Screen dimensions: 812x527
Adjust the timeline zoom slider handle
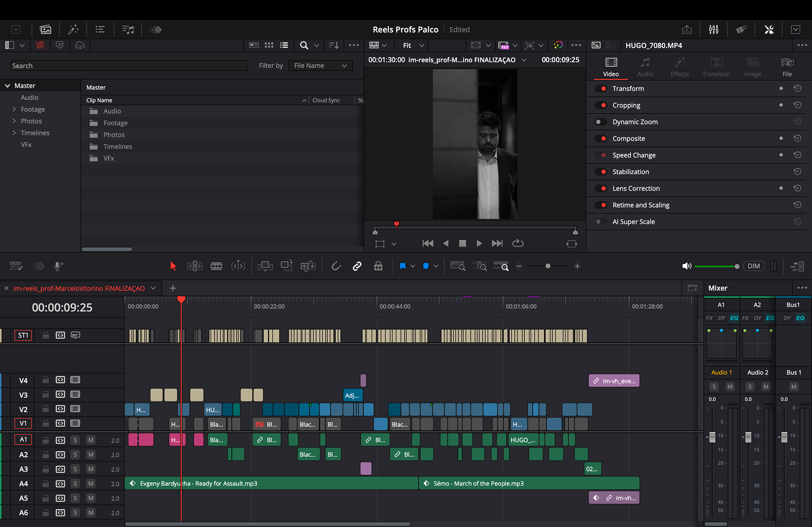(x=548, y=266)
